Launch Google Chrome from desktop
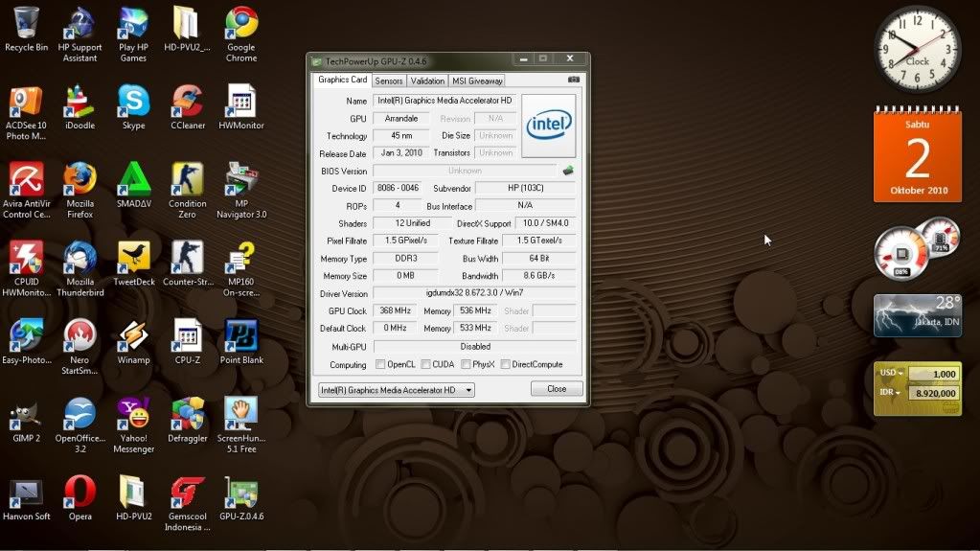The width and height of the screenshot is (980, 551). (x=241, y=35)
